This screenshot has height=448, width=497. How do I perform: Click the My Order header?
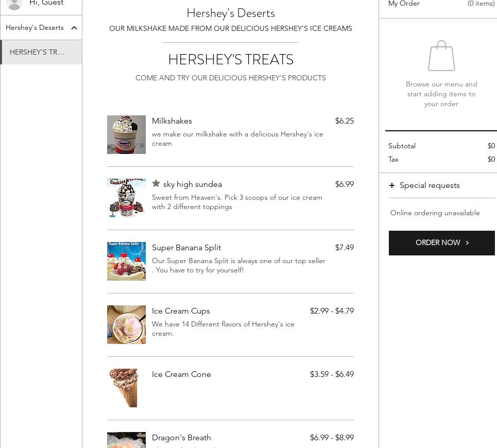404,4
